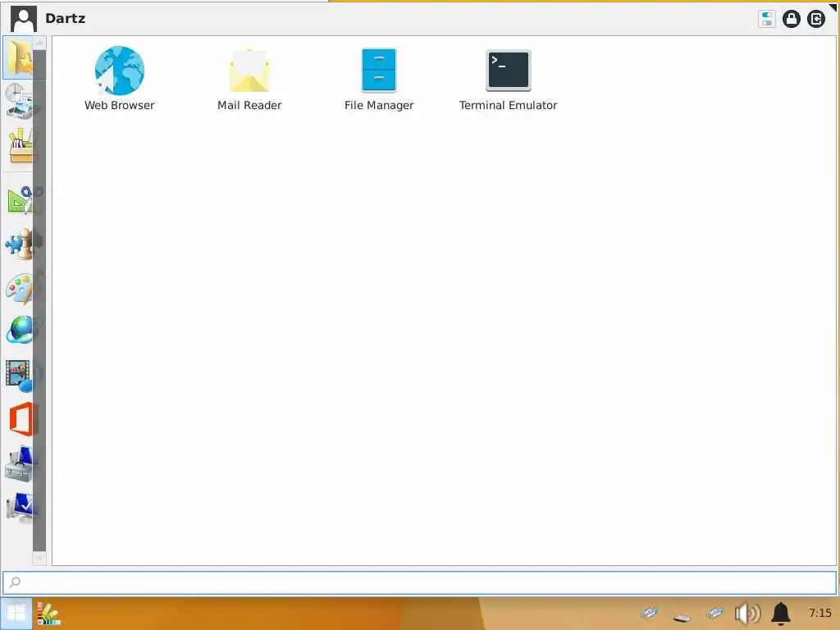
Task: Click the Windows-style start button on taskbar
Action: (x=16, y=614)
